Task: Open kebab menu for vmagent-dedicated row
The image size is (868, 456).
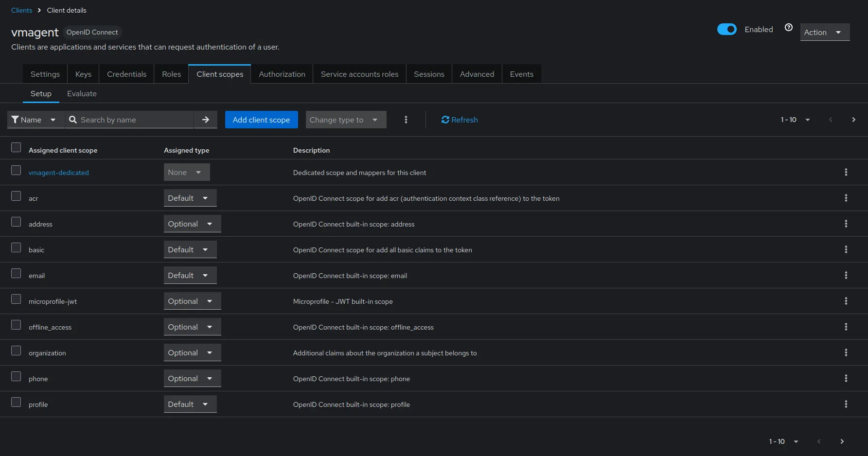Action: tap(846, 172)
